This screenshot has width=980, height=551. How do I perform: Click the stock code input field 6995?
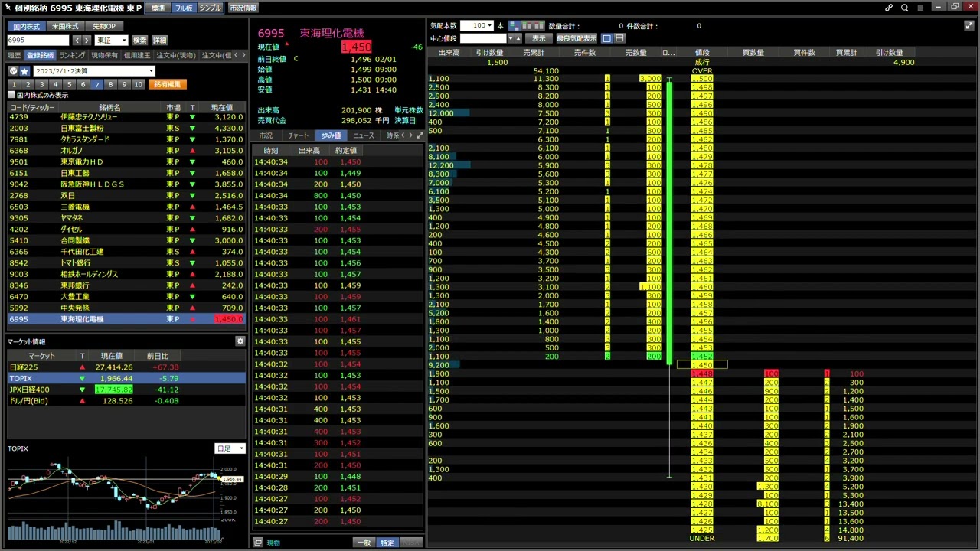coord(38,40)
